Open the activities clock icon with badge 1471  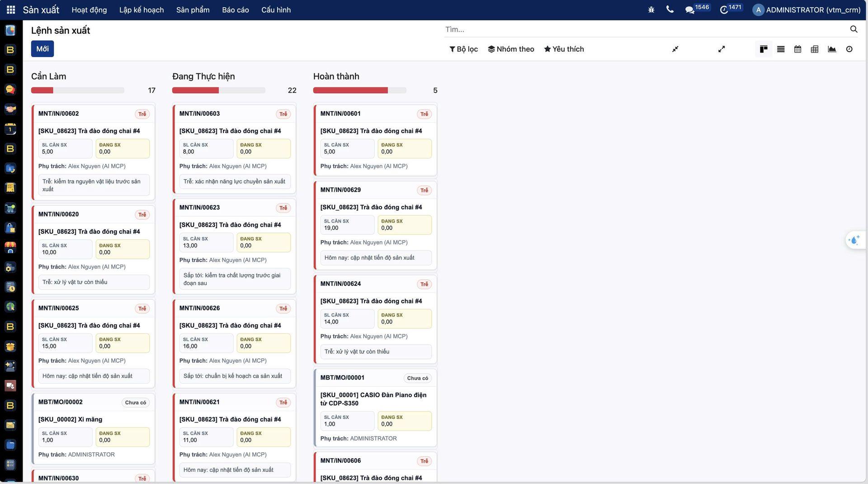724,10
